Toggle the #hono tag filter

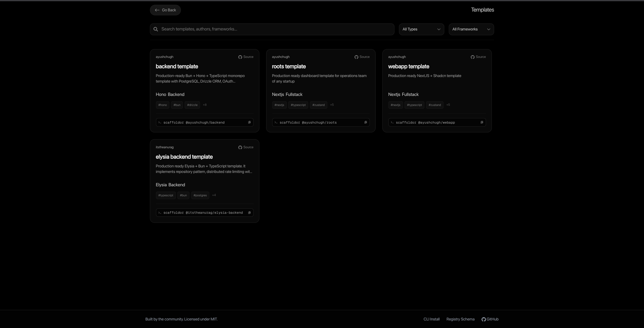[162, 105]
